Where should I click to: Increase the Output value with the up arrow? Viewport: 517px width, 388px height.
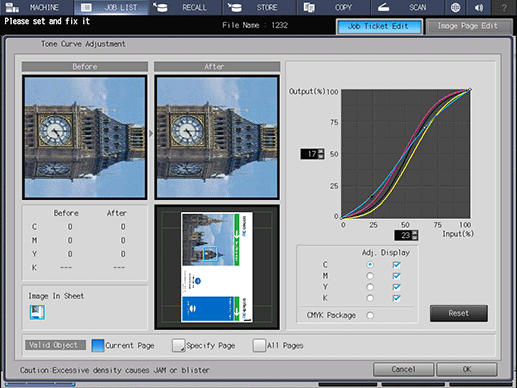(321, 151)
